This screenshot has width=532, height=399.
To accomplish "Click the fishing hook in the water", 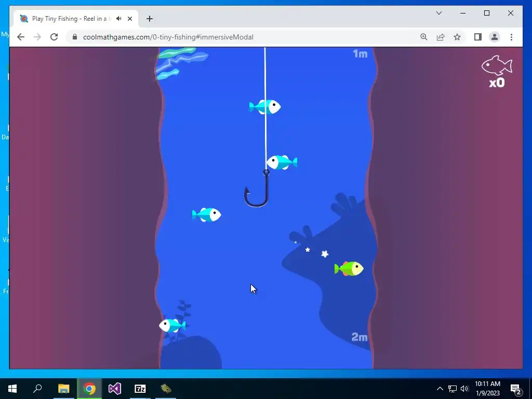I will coord(257,189).
